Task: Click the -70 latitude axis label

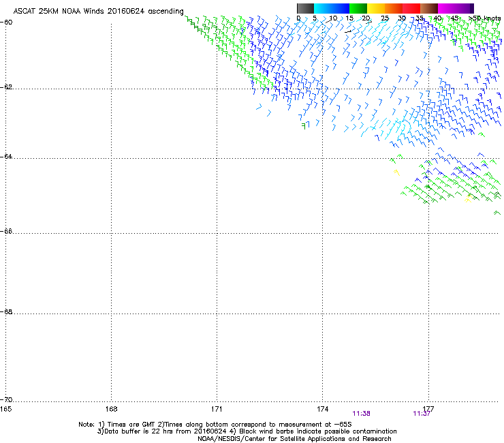Action: [6, 399]
